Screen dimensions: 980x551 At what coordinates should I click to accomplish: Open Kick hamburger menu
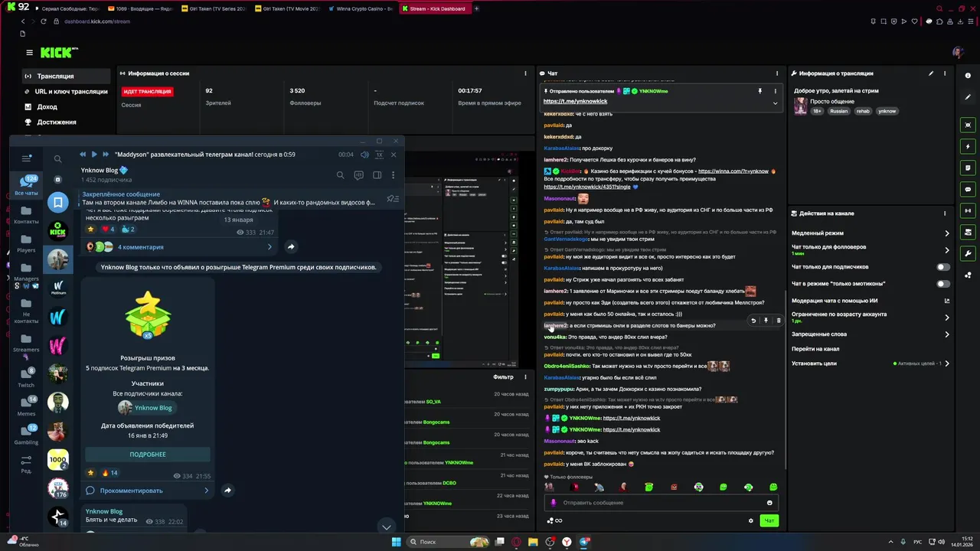pos(29,53)
